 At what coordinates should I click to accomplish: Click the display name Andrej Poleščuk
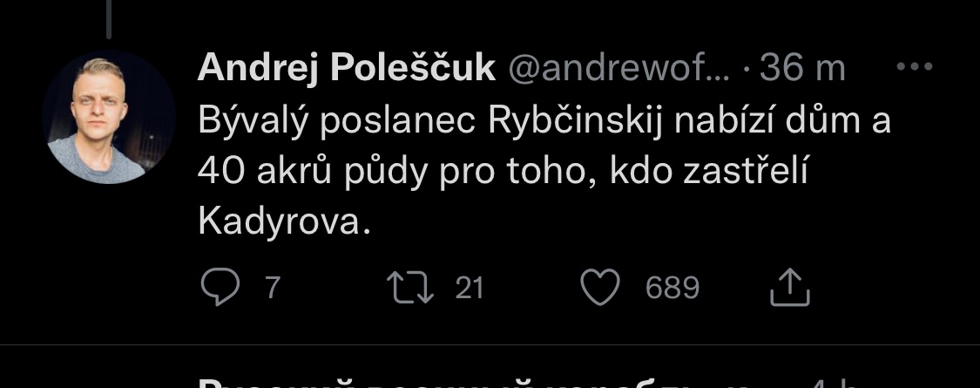346,69
